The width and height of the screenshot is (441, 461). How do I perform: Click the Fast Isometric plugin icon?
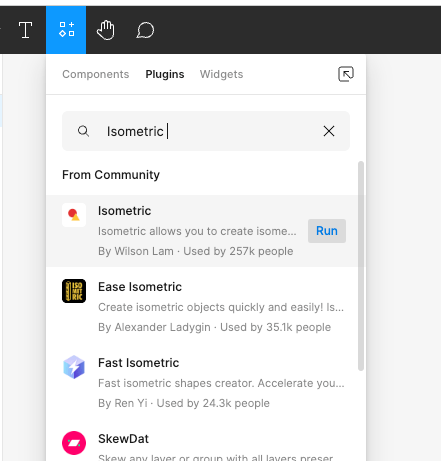74,367
